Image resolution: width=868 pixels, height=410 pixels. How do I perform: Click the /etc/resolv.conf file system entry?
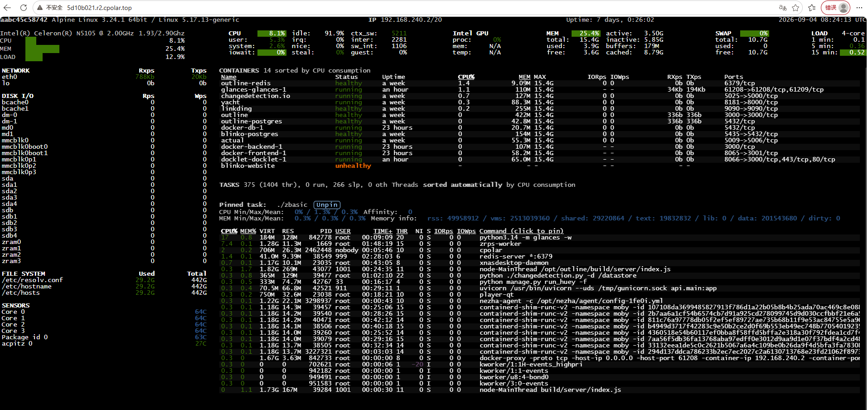pyautogui.click(x=32, y=280)
